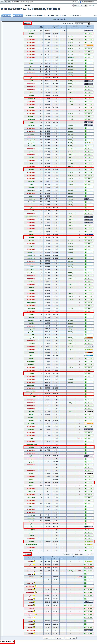97x644 pixels.
Task: Click the MediaGet client icon in goonya13's row
Action: pos(89,143)
